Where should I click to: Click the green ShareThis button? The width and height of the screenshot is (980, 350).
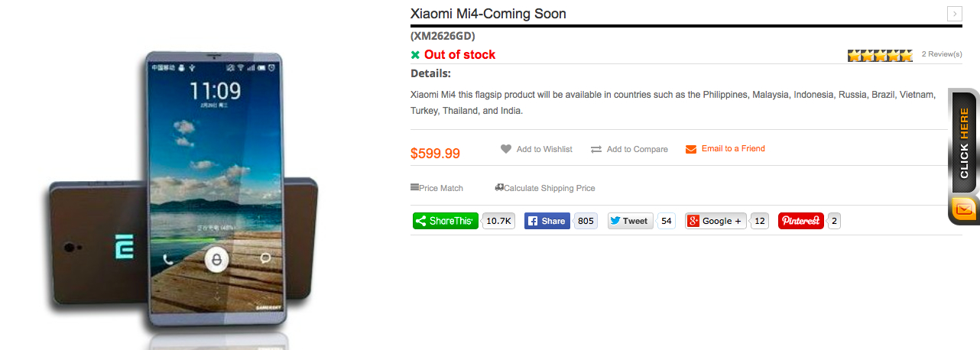[x=446, y=221]
